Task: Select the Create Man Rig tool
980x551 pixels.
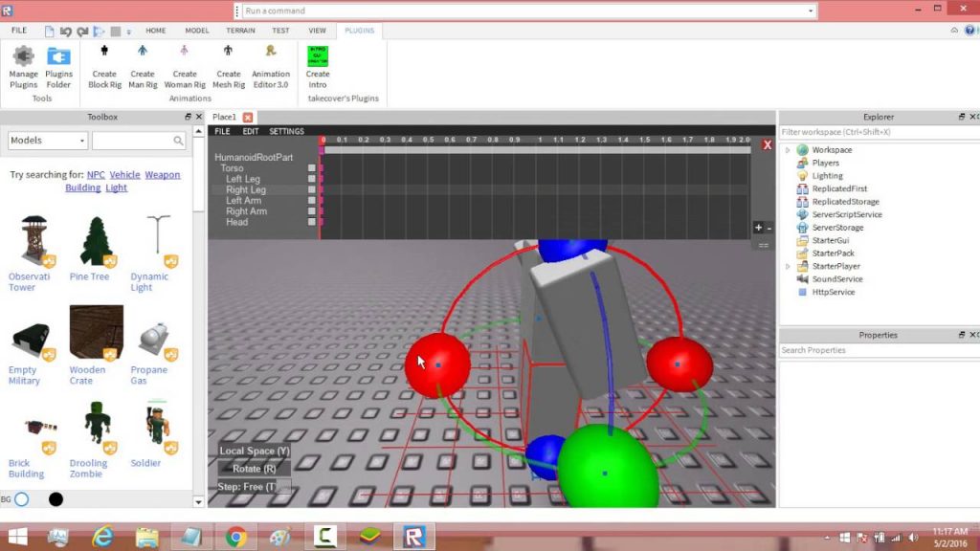Action: tap(142, 63)
